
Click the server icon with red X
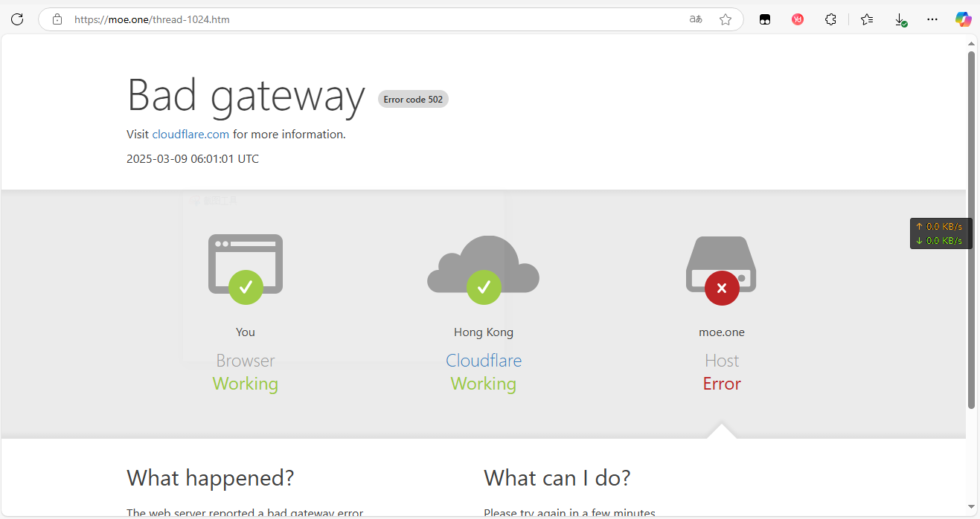pyautogui.click(x=721, y=270)
